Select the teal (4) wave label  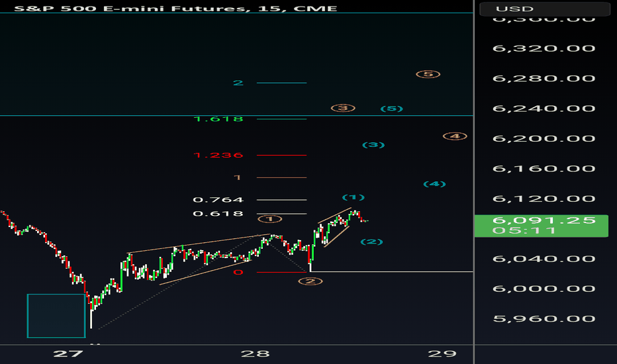click(434, 184)
